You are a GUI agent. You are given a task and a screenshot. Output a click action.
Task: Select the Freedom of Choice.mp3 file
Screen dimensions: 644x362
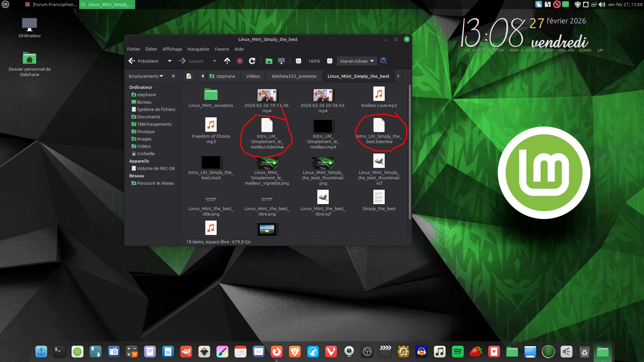(211, 131)
